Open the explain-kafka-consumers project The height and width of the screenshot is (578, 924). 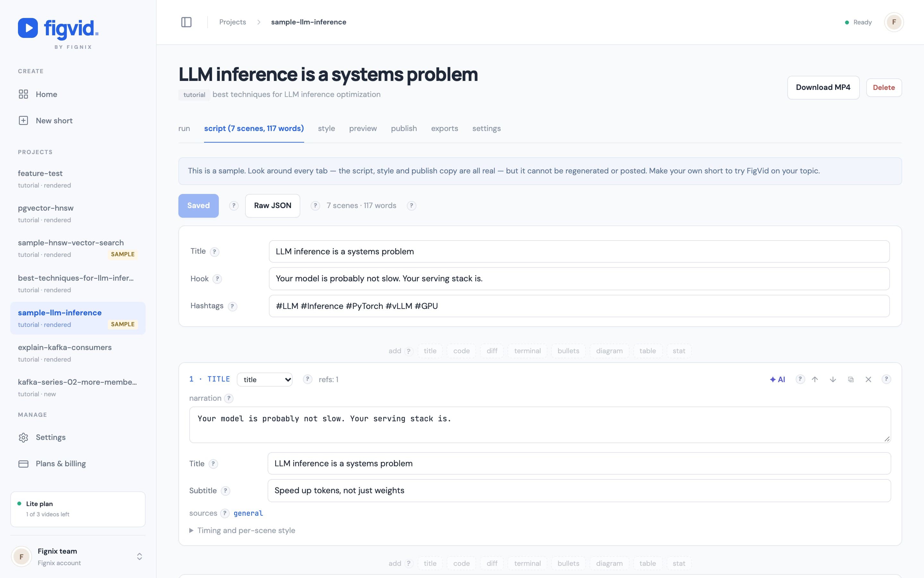78,353
